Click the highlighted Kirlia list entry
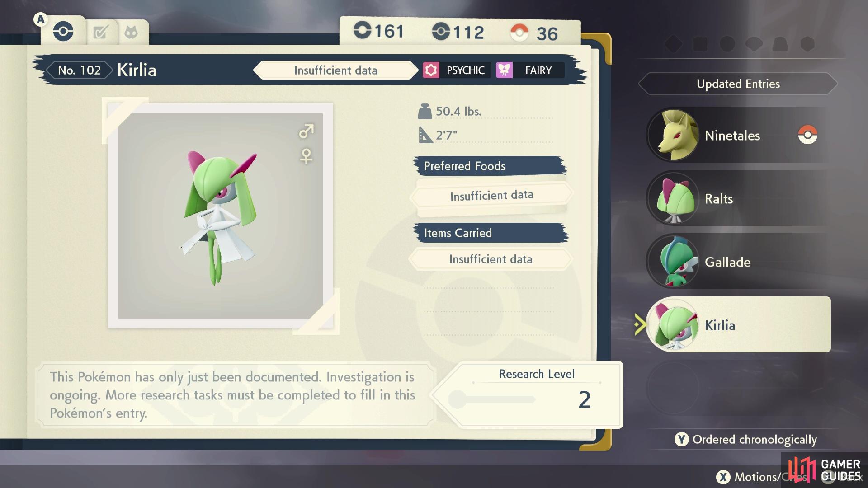Viewport: 868px width, 488px height. click(738, 324)
